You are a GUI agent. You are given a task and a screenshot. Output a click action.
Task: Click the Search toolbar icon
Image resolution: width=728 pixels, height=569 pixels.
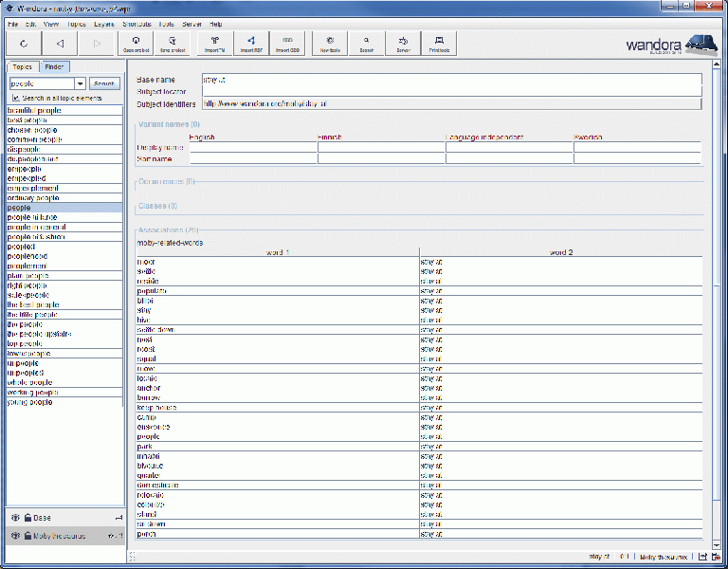(x=366, y=44)
